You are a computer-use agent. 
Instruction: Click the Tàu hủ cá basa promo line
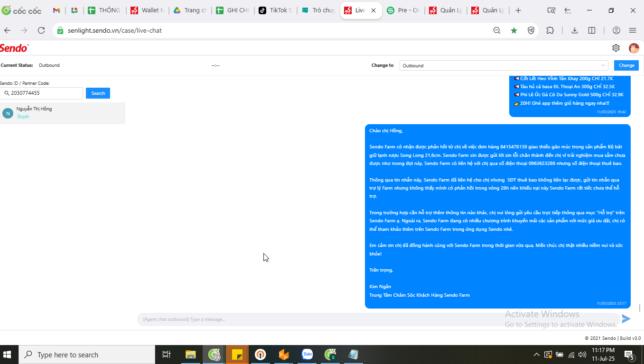point(564,86)
